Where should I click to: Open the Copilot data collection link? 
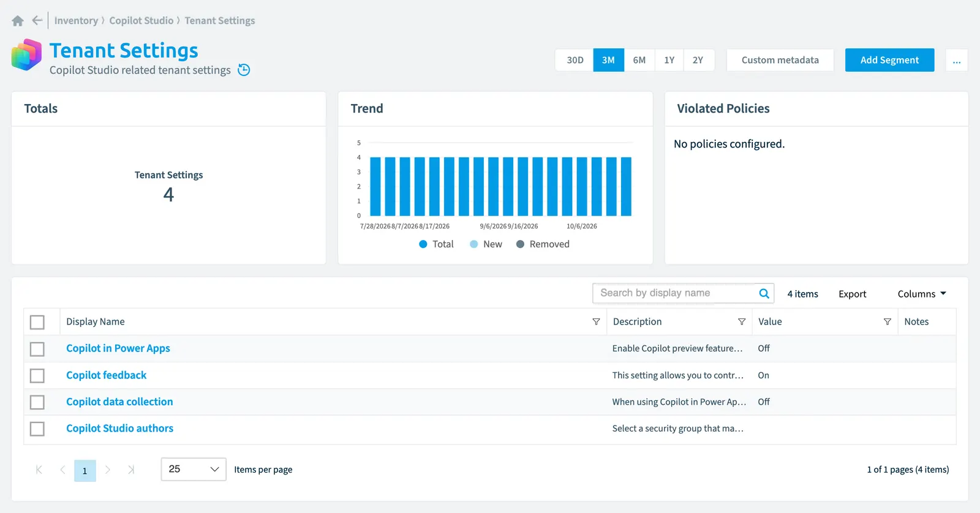(119, 402)
